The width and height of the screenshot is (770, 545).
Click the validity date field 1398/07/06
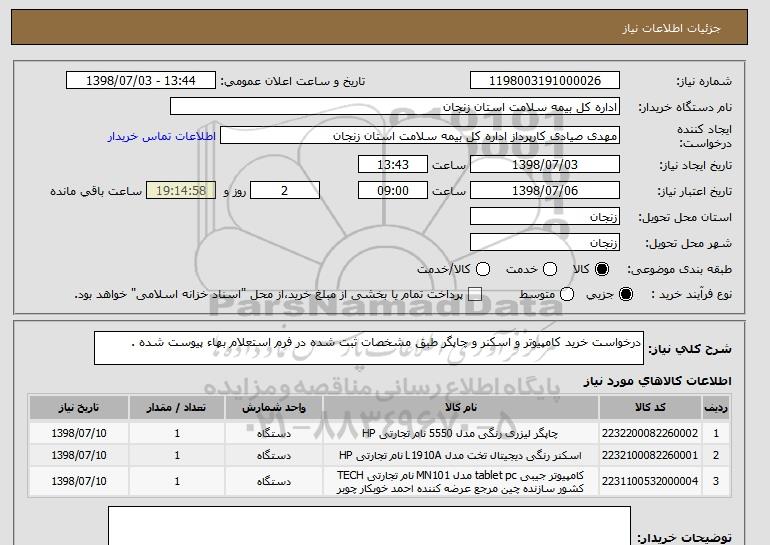(545, 191)
